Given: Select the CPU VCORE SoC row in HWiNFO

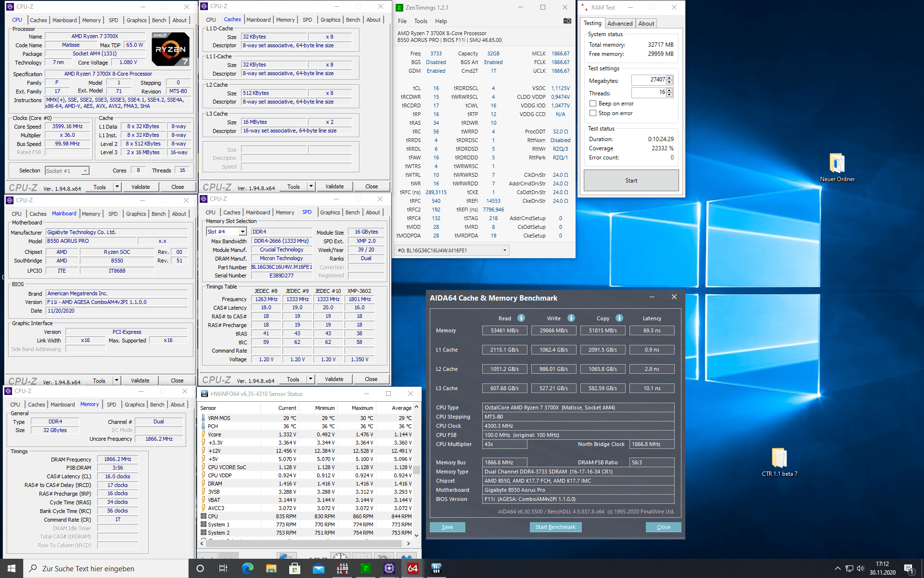Looking at the screenshot, I should click(306, 467).
